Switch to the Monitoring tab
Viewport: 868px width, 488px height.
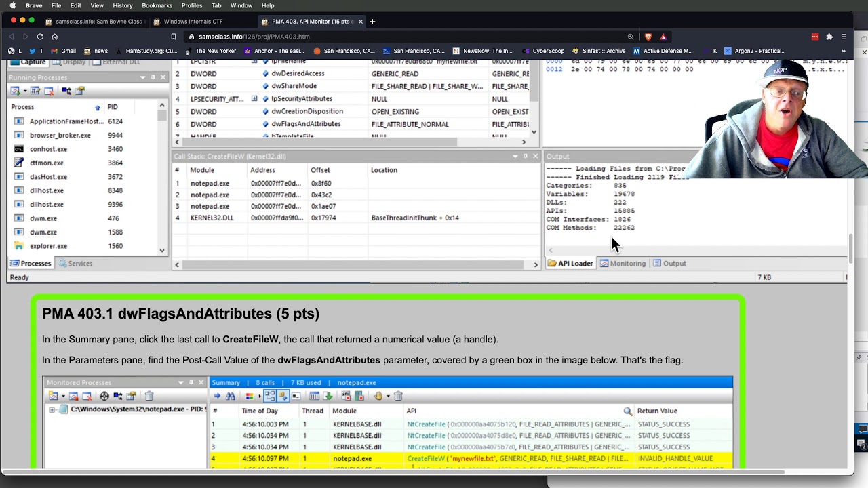623,263
